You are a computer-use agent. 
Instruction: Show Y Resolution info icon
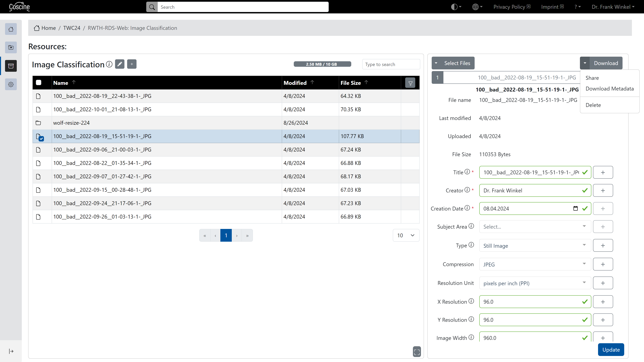[x=471, y=319]
